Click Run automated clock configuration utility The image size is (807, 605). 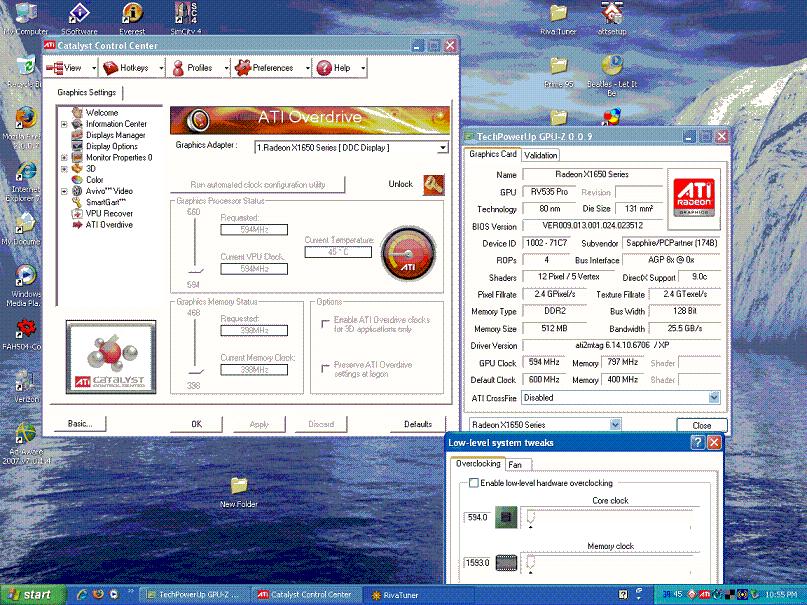257,185
